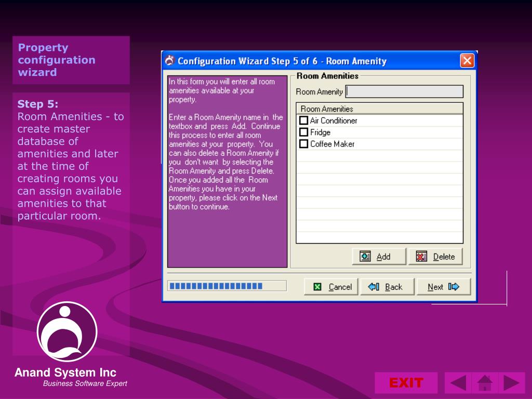Click the Step 5: heading text

pos(37,104)
